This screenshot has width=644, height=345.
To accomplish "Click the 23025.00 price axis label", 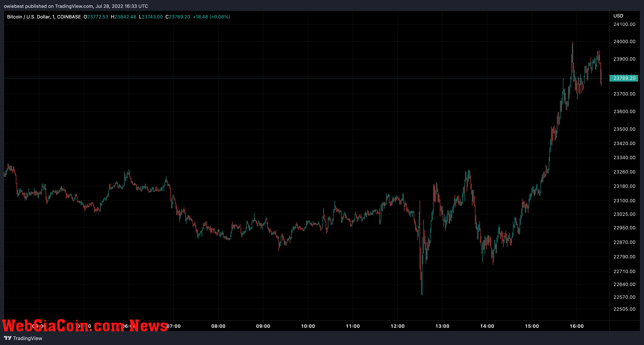I will [x=624, y=214].
